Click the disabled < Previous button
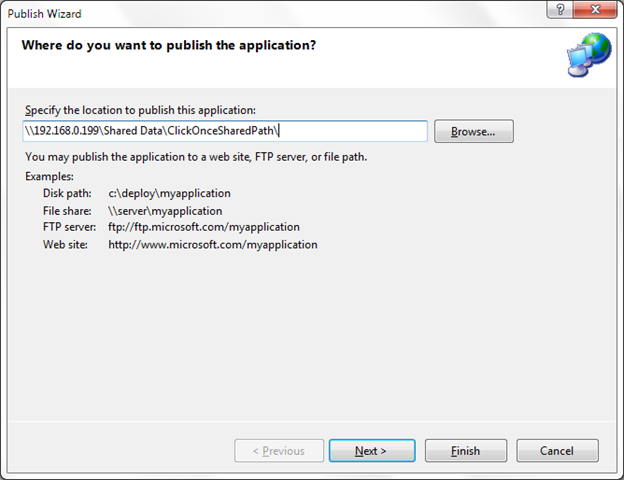The image size is (624, 480). point(279,451)
